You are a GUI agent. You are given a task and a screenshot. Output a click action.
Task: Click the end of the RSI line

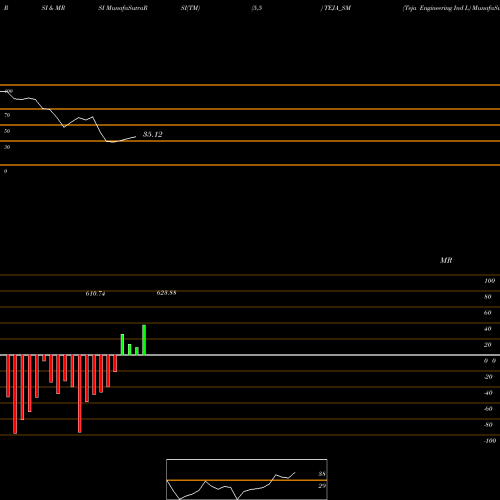click(x=135, y=137)
